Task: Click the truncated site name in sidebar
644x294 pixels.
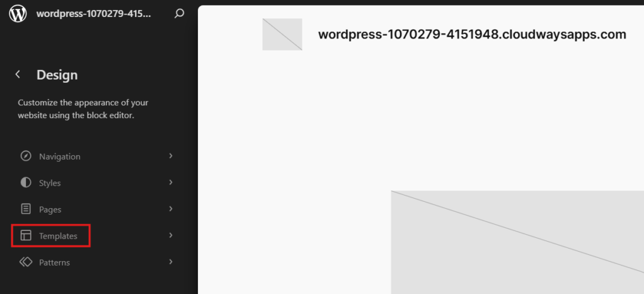Action: [x=94, y=14]
